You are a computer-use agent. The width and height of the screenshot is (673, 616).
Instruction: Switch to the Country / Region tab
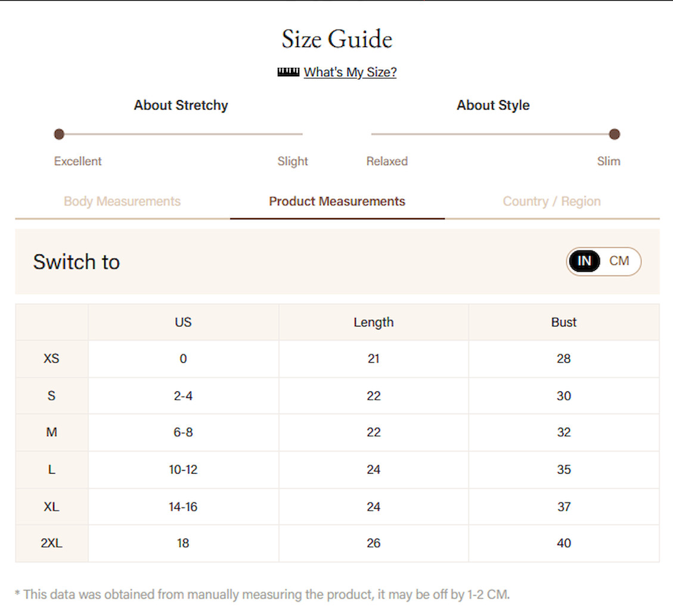coord(551,201)
